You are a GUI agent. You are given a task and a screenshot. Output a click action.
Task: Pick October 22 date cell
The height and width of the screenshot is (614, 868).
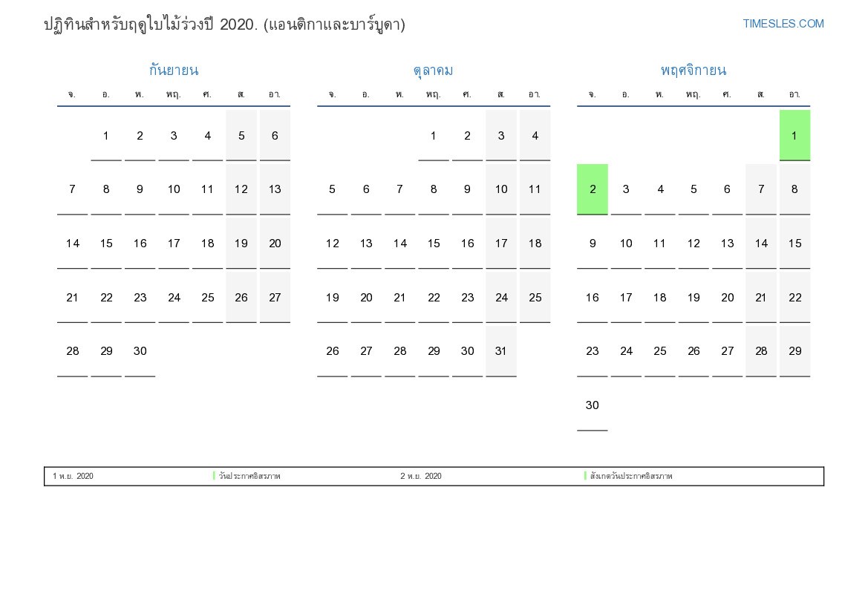[434, 298]
